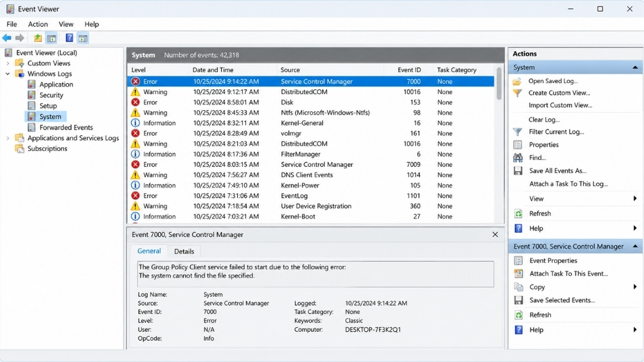This screenshot has width=644, height=362.
Task: Click the Open Saved Log folder icon
Action: (x=518, y=81)
